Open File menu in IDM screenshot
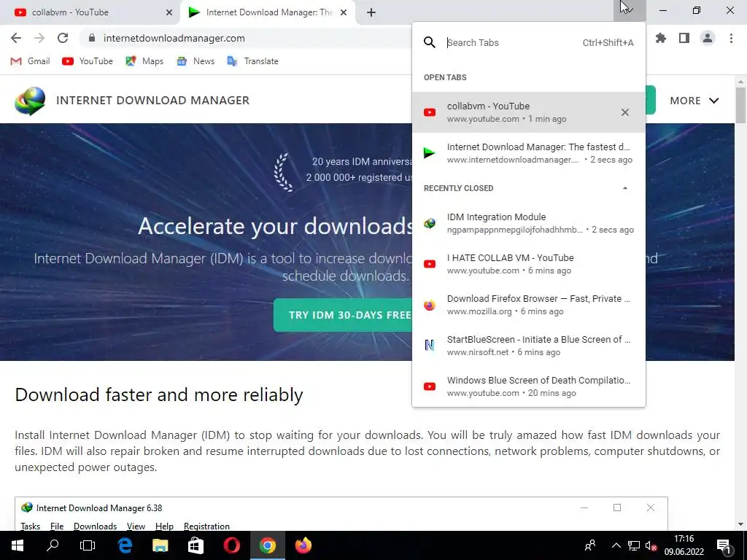747x560 pixels. point(57,526)
